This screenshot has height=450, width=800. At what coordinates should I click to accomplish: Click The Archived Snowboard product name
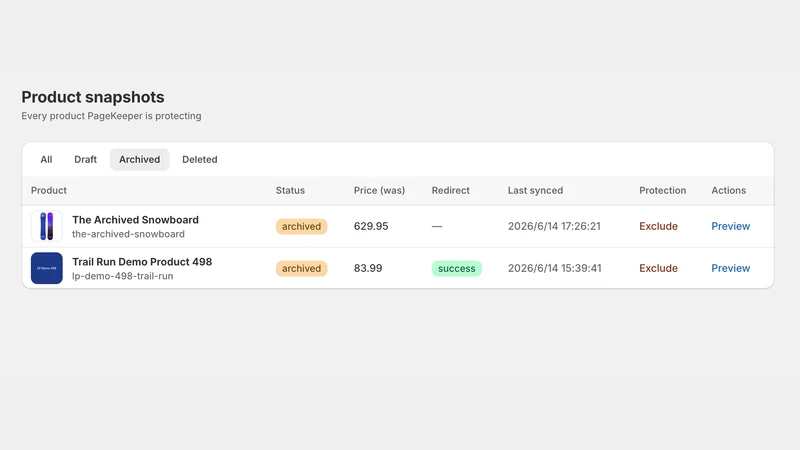pyautogui.click(x=135, y=219)
